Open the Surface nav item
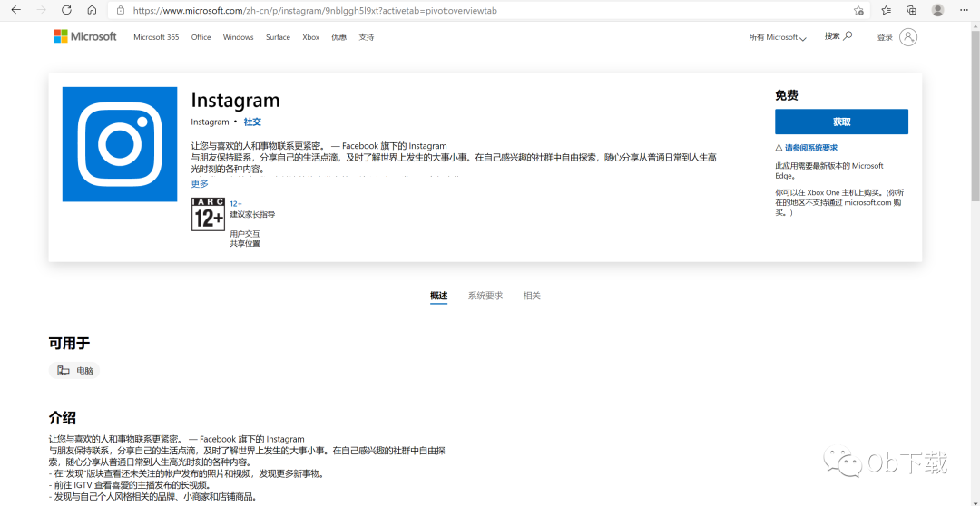 pos(279,37)
